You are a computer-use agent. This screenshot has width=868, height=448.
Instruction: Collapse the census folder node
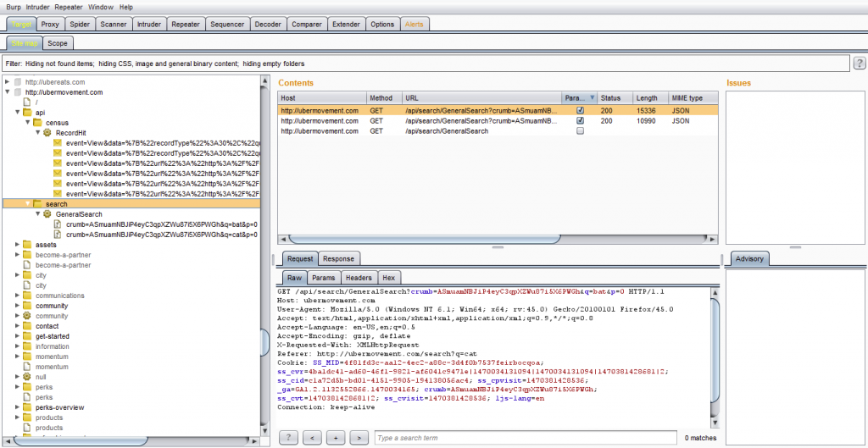click(27, 122)
